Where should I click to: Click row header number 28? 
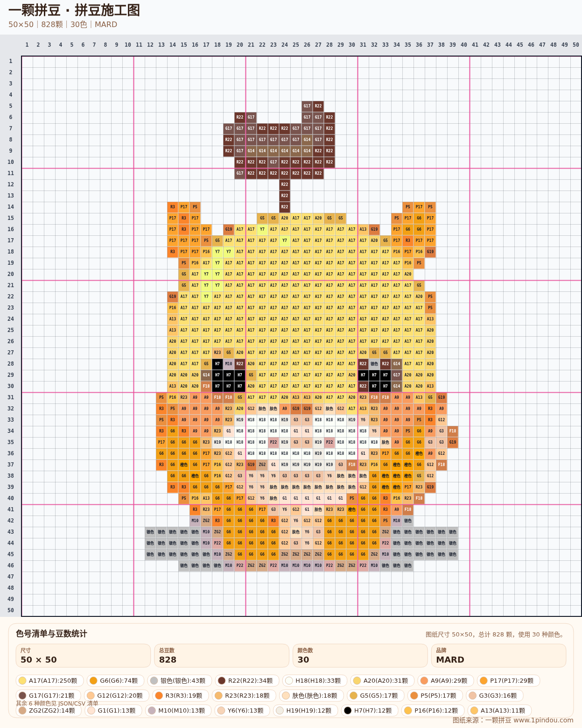tap(11, 364)
